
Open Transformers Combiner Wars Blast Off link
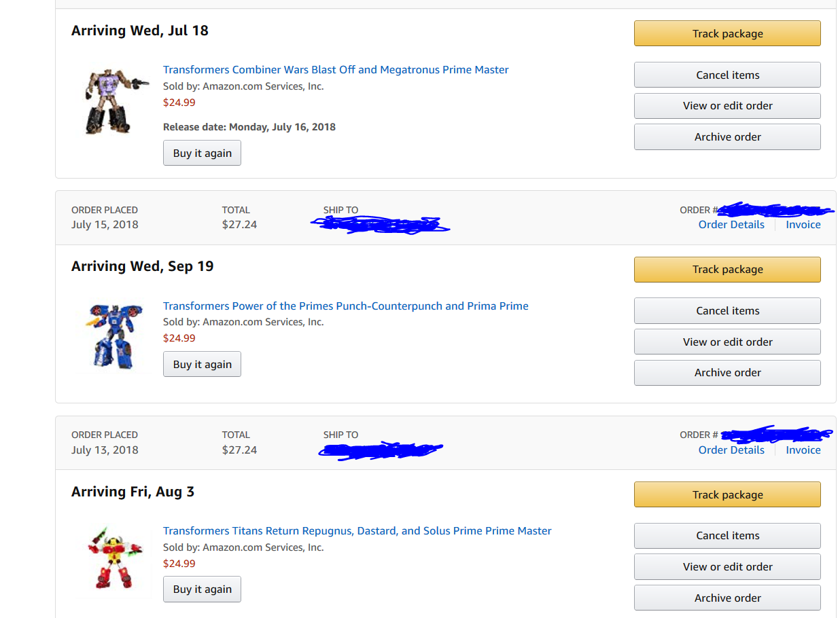pos(336,70)
